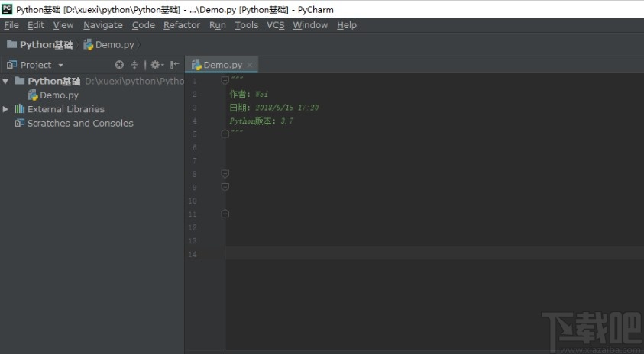Collapse the Python基础 project root
Image resolution: width=644 pixels, height=354 pixels.
[x=5, y=81]
